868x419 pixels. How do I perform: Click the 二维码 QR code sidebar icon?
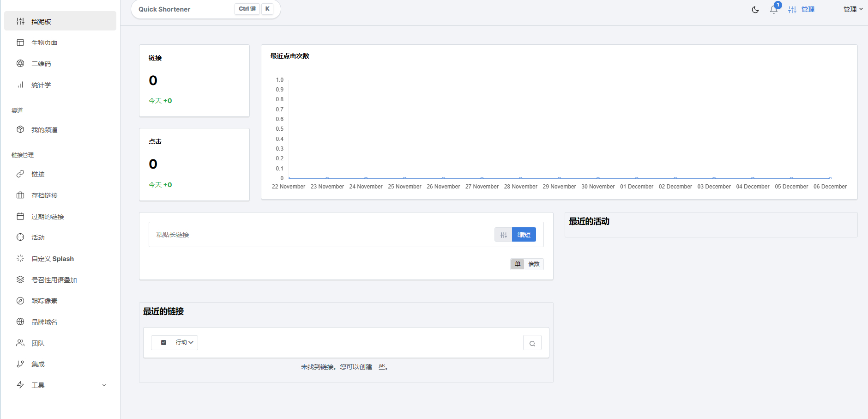20,64
